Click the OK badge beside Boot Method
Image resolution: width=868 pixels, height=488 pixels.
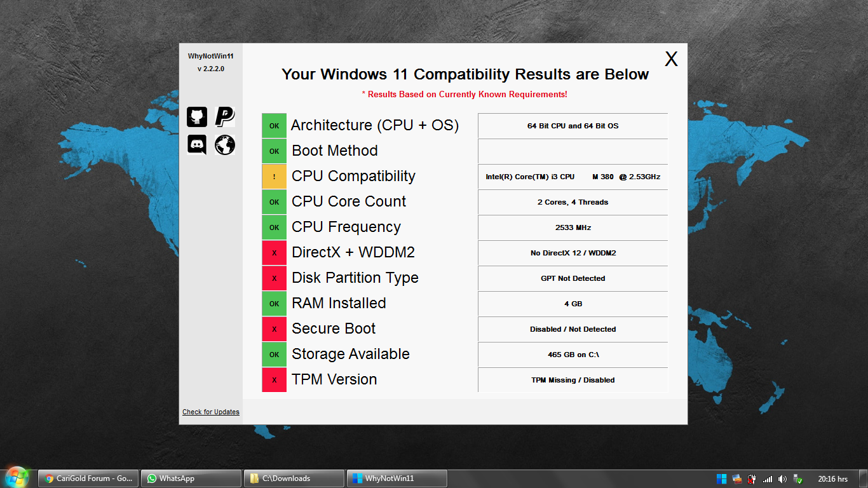274,151
